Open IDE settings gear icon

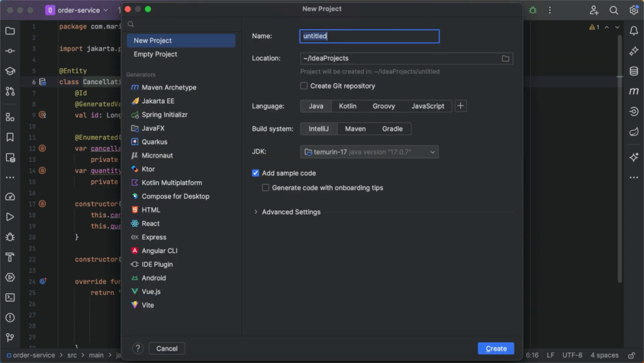(x=634, y=10)
